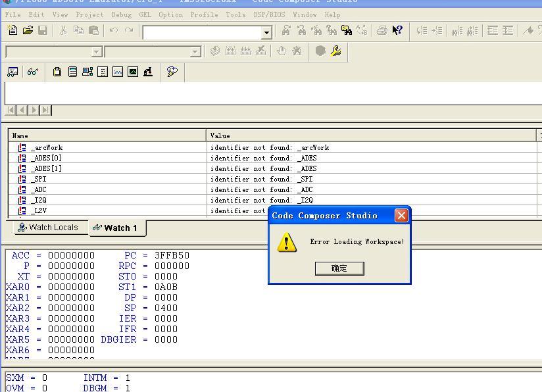Click the Value column header
Image resolution: width=542 pixels, height=392 pixels.
371,135
